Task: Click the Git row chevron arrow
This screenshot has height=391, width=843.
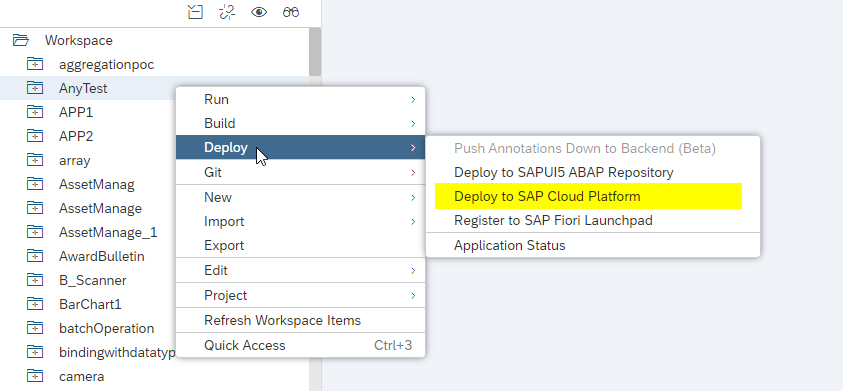Action: pyautogui.click(x=413, y=172)
